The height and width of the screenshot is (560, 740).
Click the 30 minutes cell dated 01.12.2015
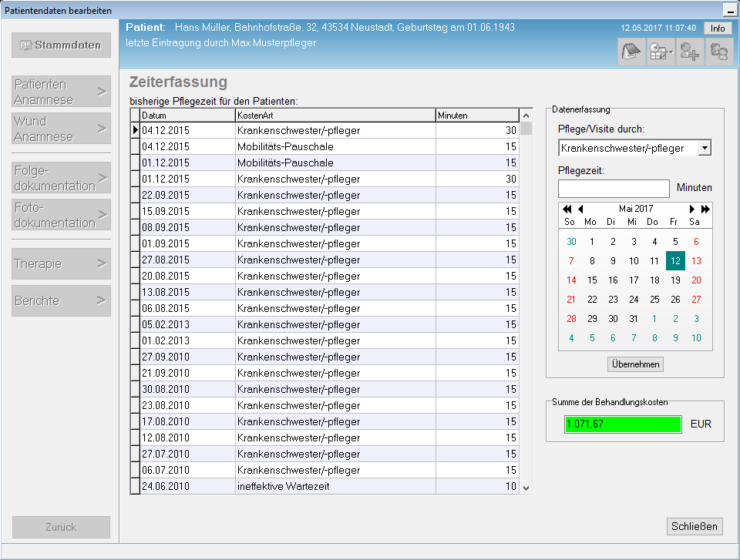pyautogui.click(x=477, y=179)
